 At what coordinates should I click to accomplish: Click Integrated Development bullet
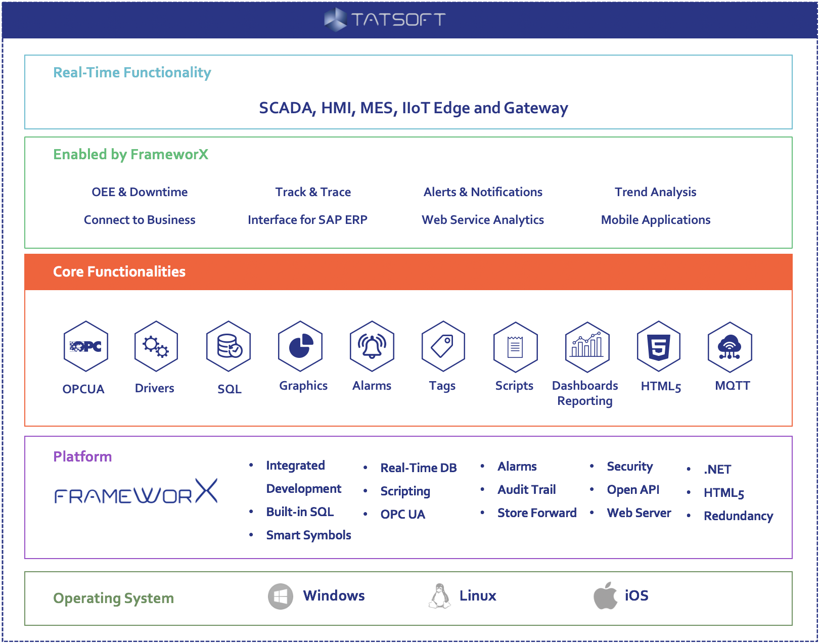point(303,477)
